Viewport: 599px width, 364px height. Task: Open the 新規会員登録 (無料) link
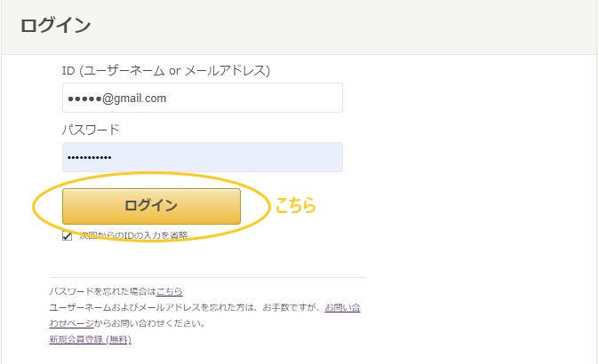pos(91,339)
